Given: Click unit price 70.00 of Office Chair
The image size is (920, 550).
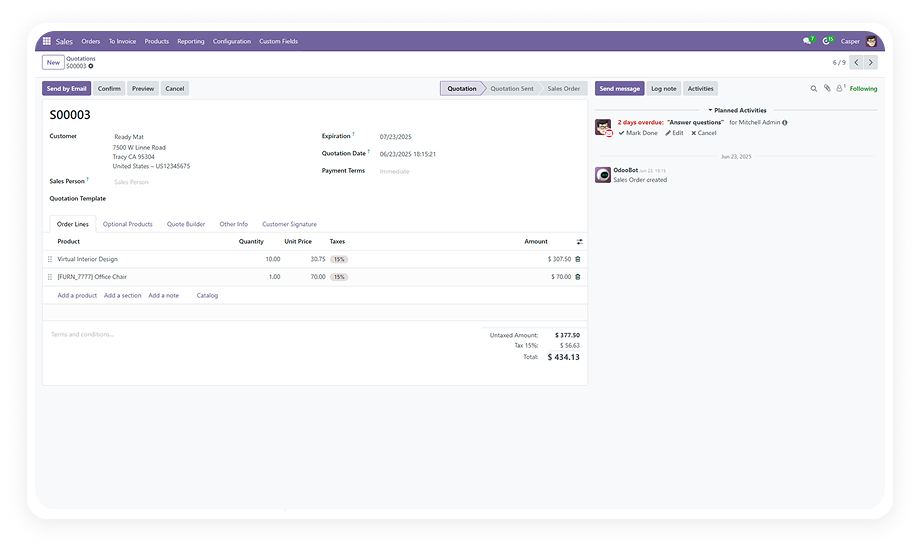Looking at the screenshot, I should coord(317,276).
